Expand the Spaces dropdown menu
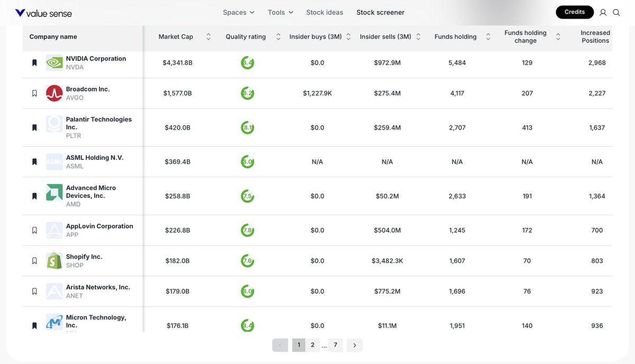Viewport: 635px width, 364px height. click(x=239, y=12)
